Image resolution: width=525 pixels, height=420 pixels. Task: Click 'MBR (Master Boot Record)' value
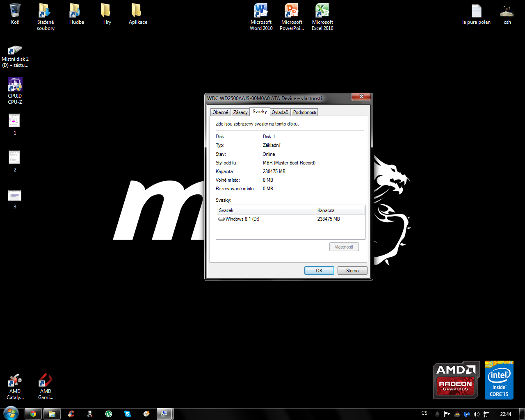tap(289, 163)
